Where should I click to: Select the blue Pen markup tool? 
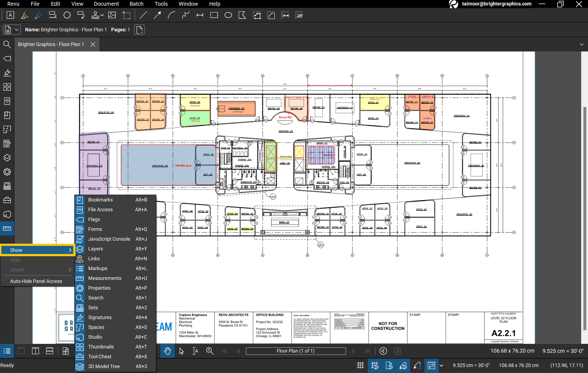tap(38, 15)
